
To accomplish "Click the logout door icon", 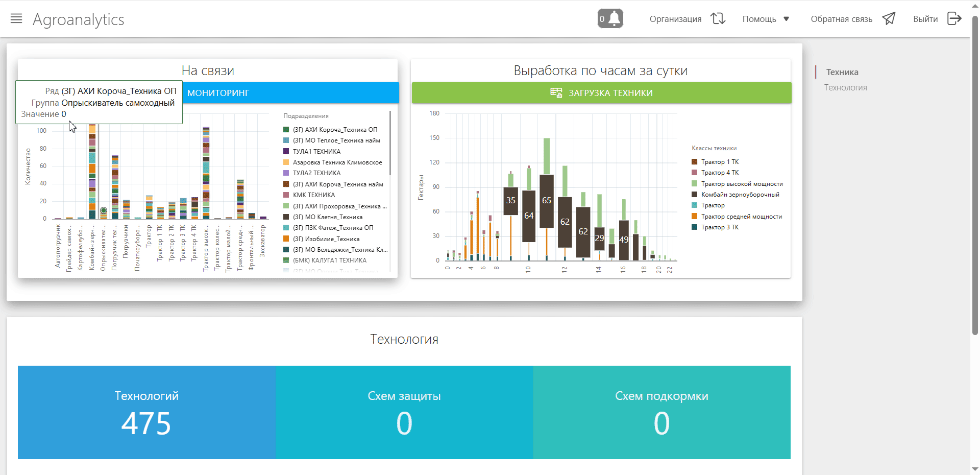I will coord(954,19).
